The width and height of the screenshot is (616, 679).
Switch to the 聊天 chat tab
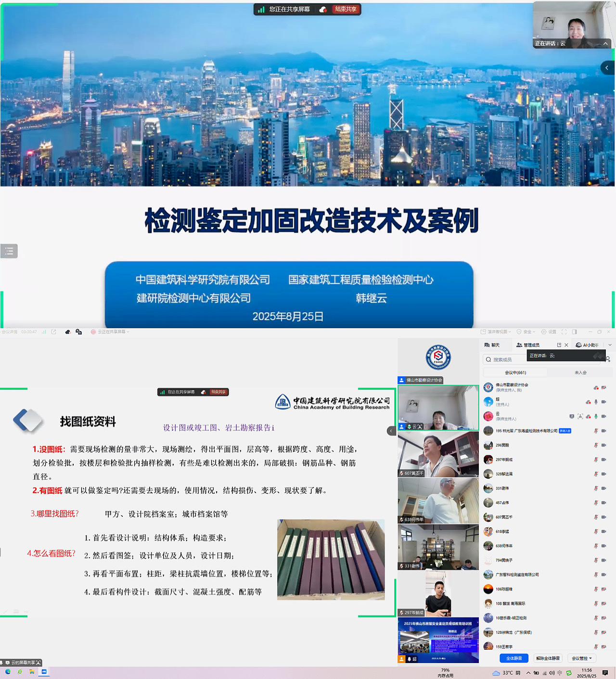(x=492, y=345)
